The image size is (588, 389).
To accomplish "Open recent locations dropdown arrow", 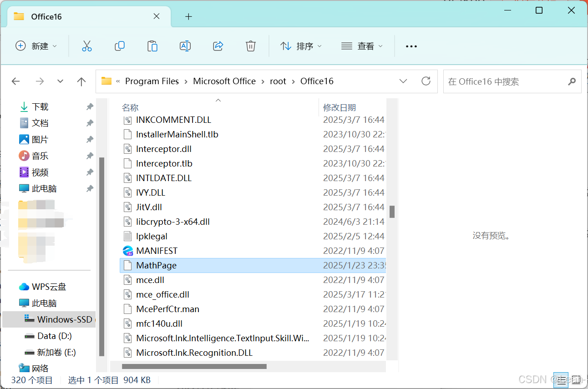I will tap(60, 81).
